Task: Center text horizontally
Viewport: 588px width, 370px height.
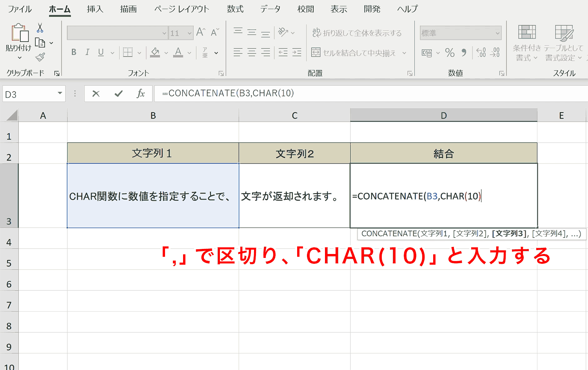Action: [252, 52]
